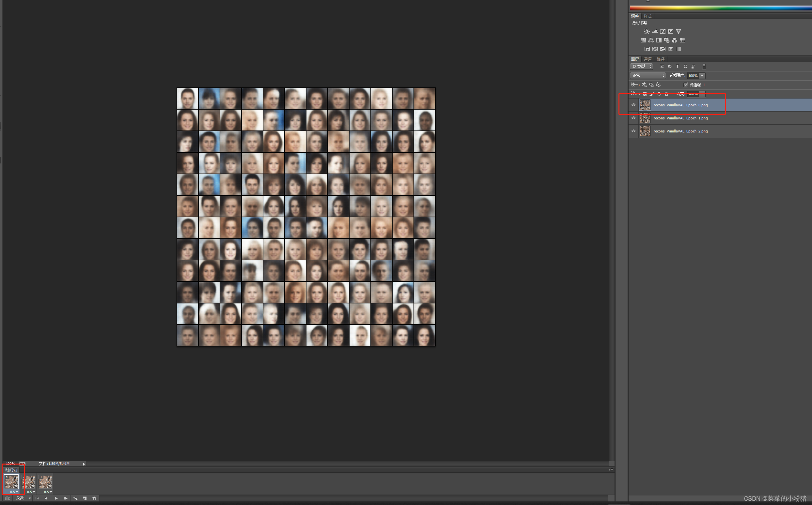Hide the recons_VanillaVAE_Epoch_2.png layer
This screenshot has width=812, height=505.
pos(633,131)
